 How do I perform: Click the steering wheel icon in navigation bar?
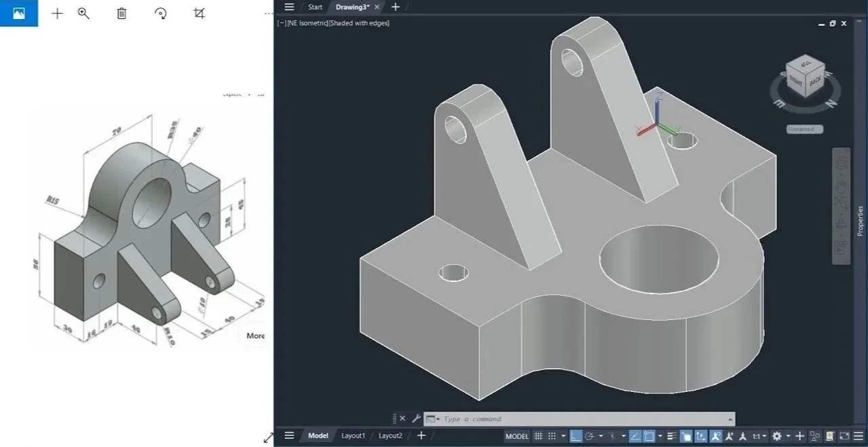[x=842, y=163]
